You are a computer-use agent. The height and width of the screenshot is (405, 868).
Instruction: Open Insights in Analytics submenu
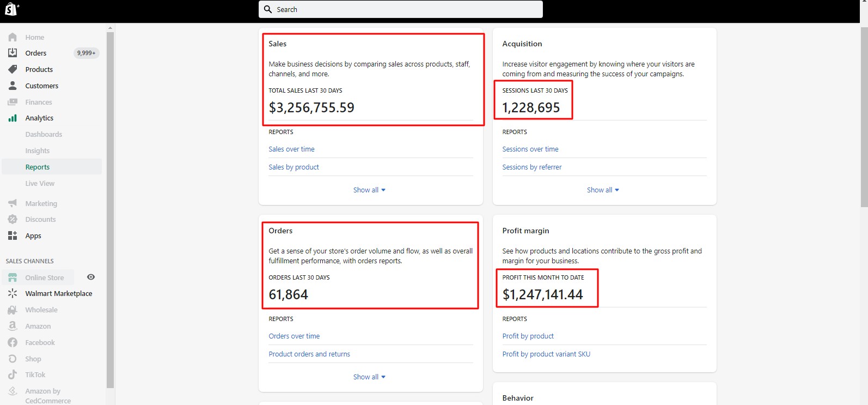coord(37,150)
